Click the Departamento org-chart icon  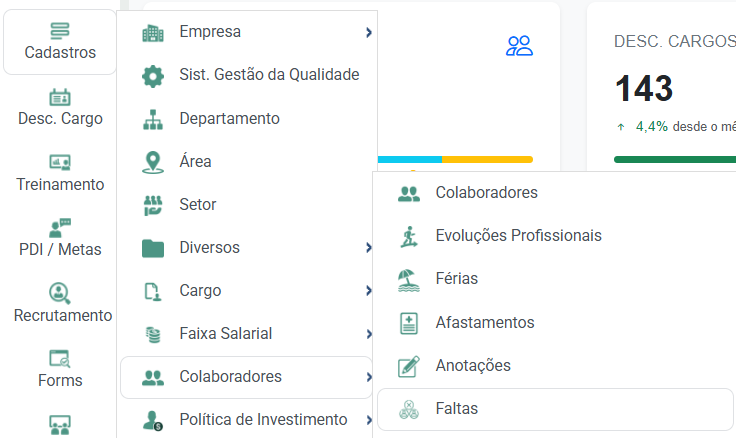click(153, 119)
